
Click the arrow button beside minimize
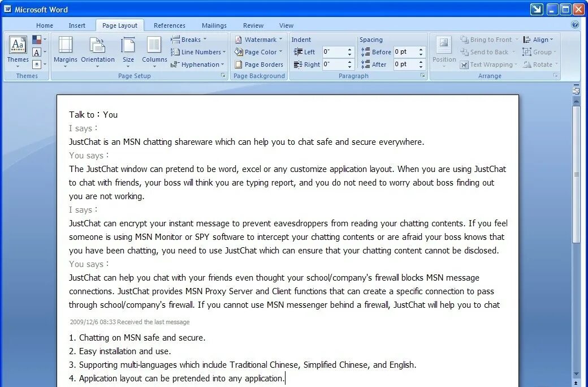[537, 10]
